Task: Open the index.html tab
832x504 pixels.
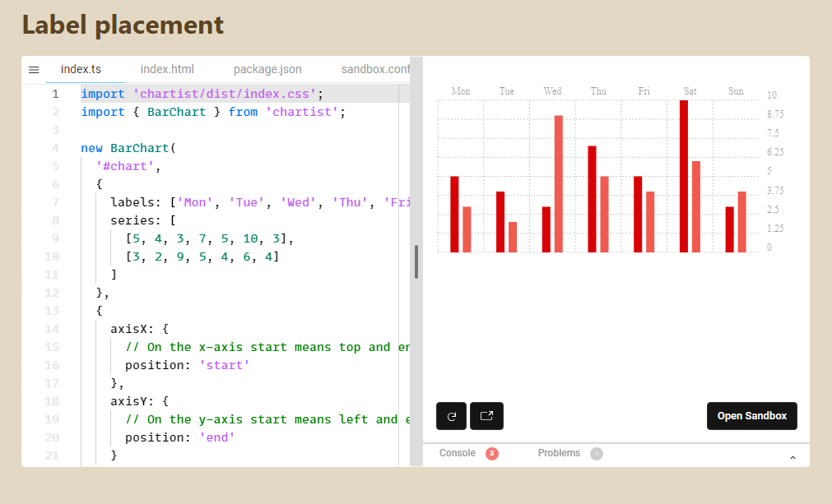Action: (167, 70)
